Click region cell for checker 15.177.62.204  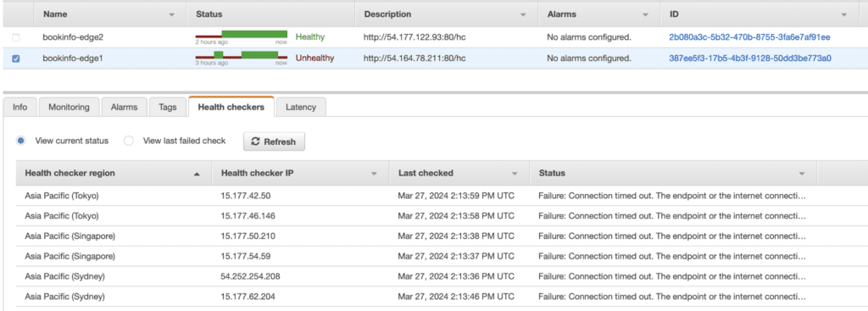(x=64, y=297)
